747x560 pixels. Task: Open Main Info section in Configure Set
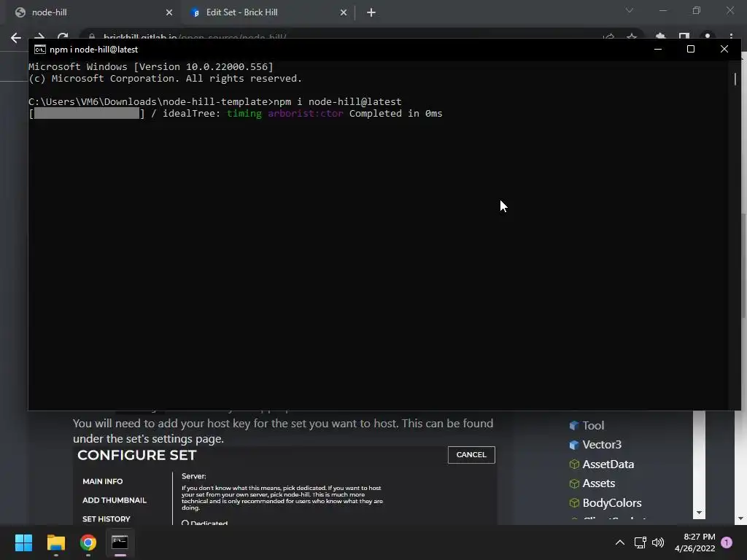(x=102, y=481)
